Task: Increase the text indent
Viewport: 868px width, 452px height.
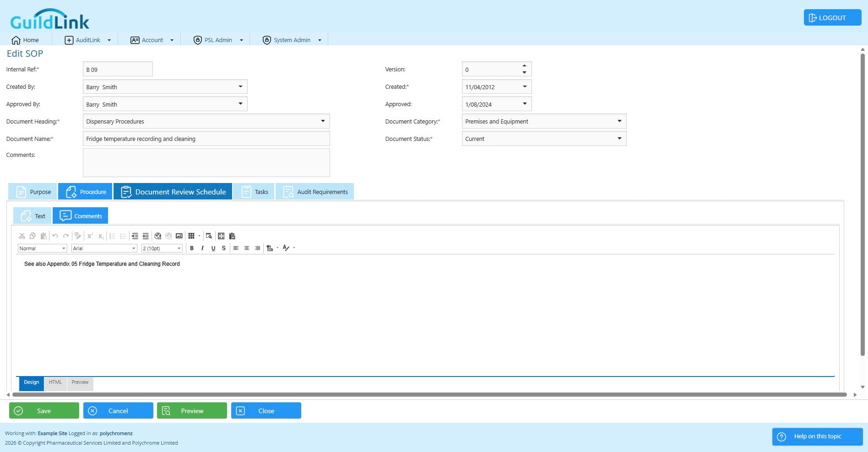Action: (x=135, y=236)
